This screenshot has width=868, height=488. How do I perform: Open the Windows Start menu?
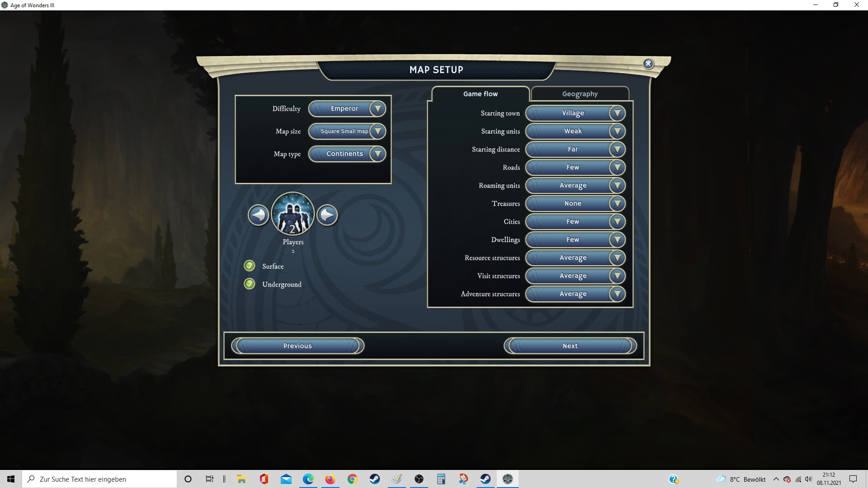click(11, 479)
